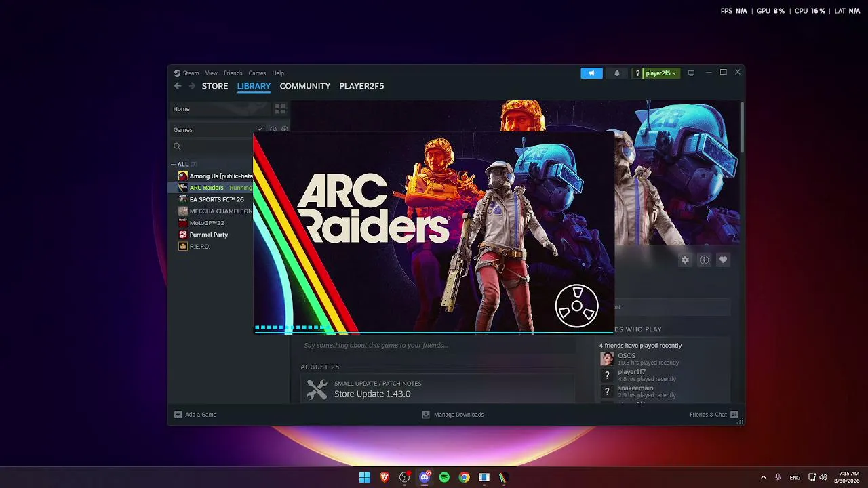Open OSOS friend's avatar

tap(607, 359)
